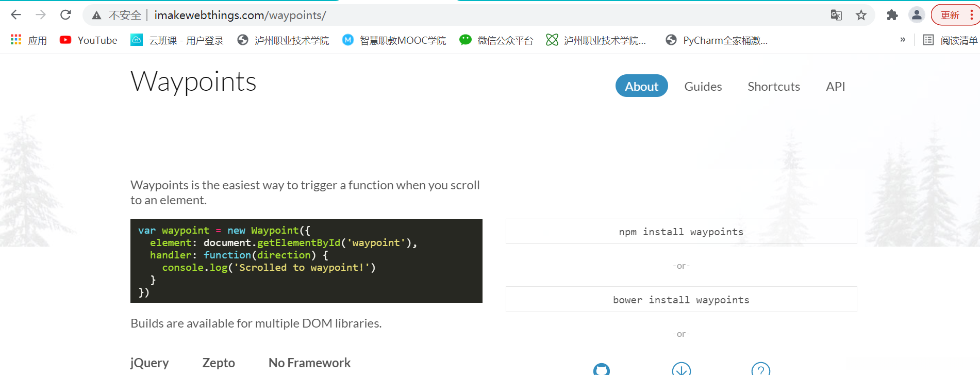This screenshot has width=980, height=375.
Task: Click the circular question mark icon
Action: [760, 369]
